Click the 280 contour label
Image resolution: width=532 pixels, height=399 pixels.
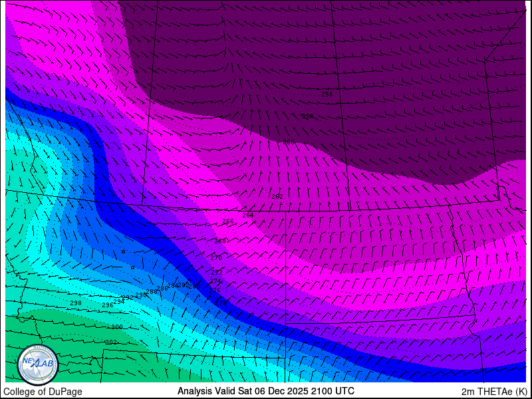(x=194, y=287)
